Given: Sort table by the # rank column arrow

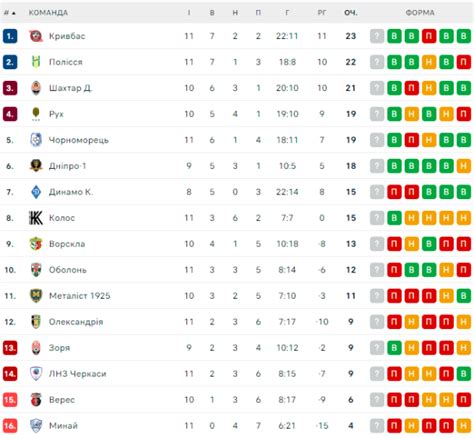Looking at the screenshot, I should [14, 13].
